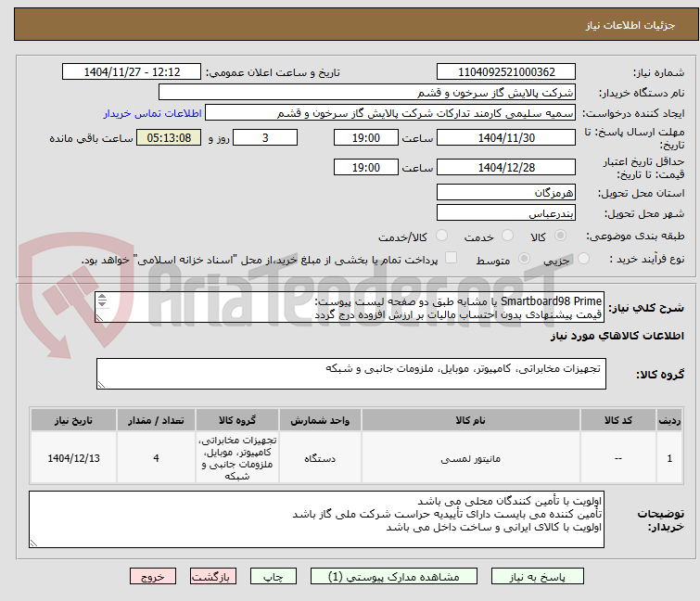This screenshot has width=700, height=601.
Task: Click the 'خروج' exit button
Action: [x=153, y=576]
